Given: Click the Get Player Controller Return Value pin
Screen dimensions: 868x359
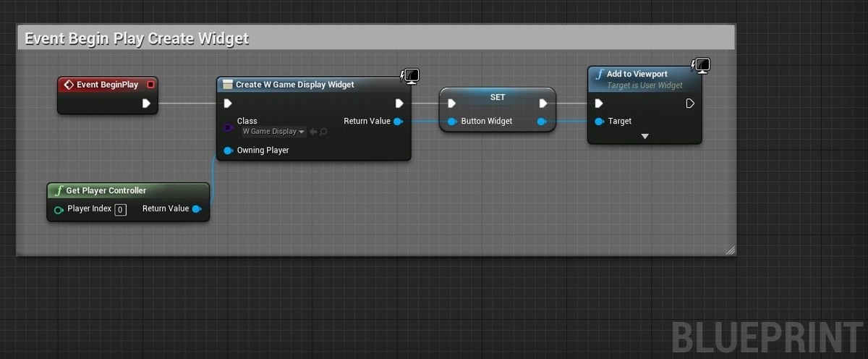Looking at the screenshot, I should (197, 209).
